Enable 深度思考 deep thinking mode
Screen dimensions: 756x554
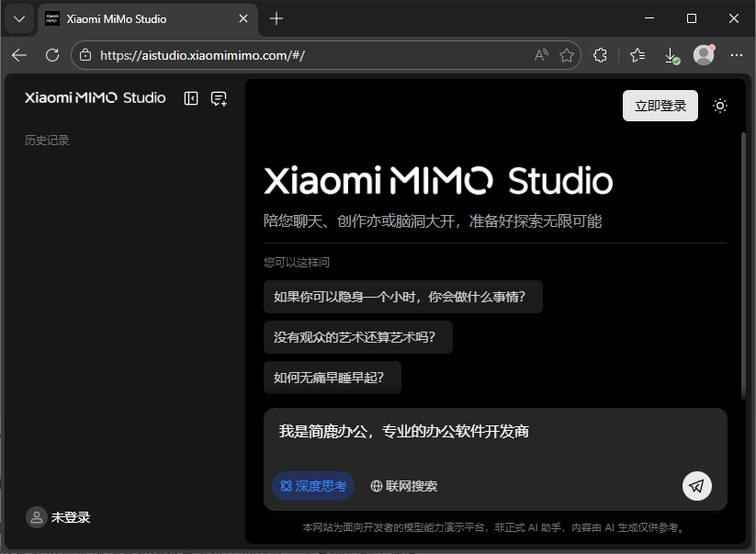tap(312, 486)
